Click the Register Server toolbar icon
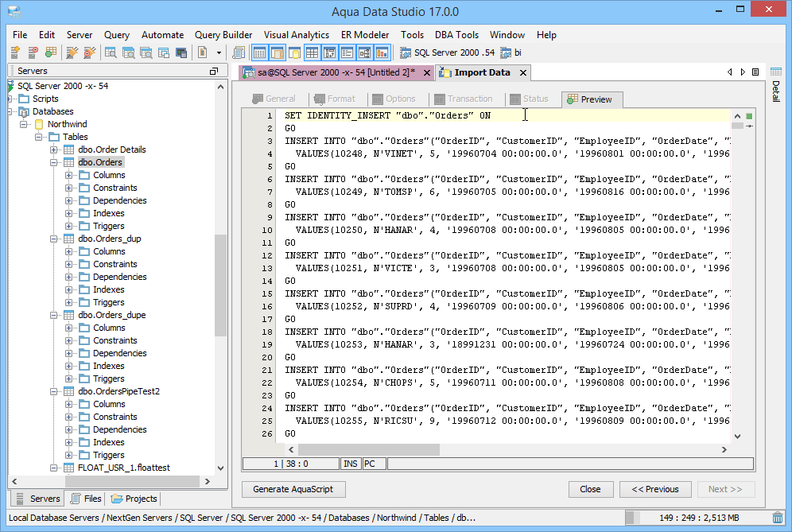 click(x=15, y=52)
